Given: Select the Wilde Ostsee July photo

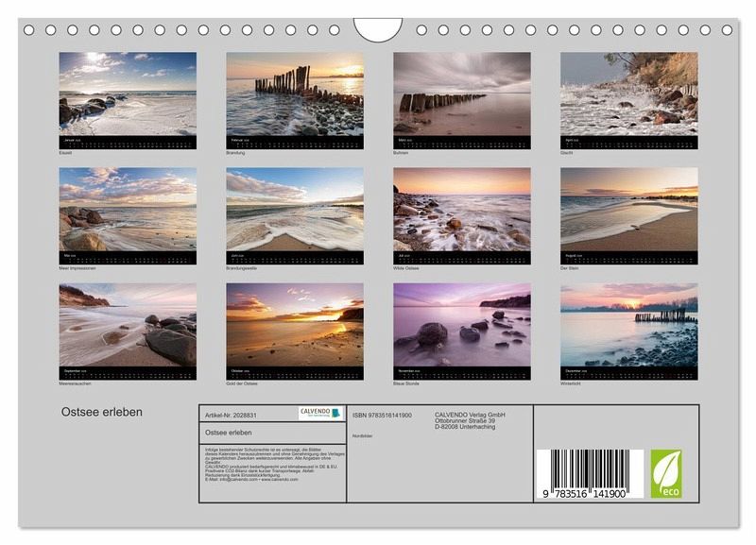Looking at the screenshot, I should pyautogui.click(x=462, y=211).
